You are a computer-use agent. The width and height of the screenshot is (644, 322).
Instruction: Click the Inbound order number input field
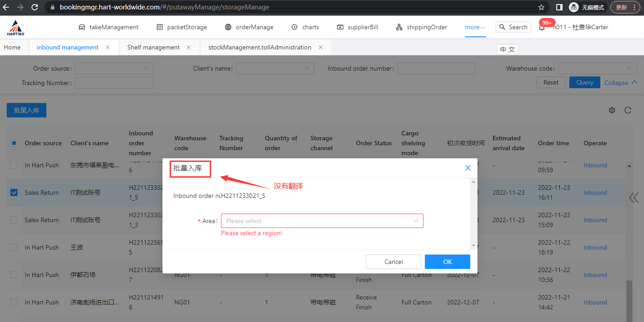(x=436, y=68)
